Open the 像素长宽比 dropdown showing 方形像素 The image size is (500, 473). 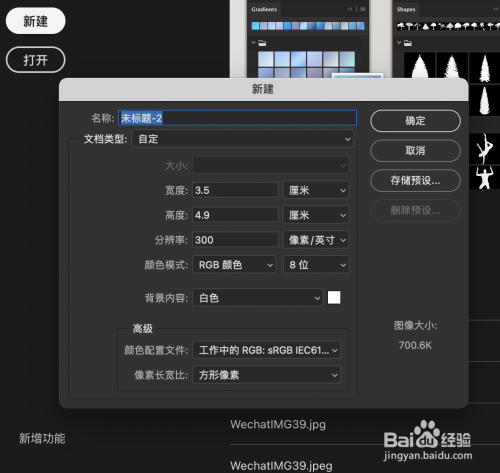coord(267,375)
